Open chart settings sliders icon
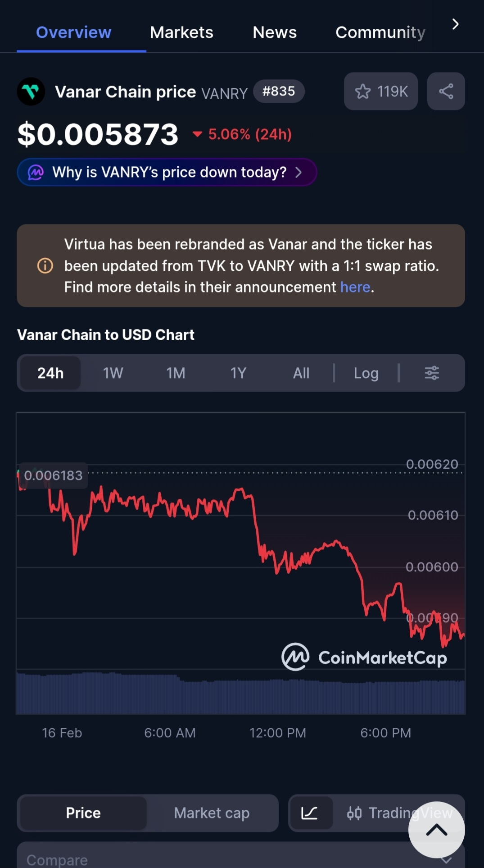The width and height of the screenshot is (484, 868). pos(432,373)
